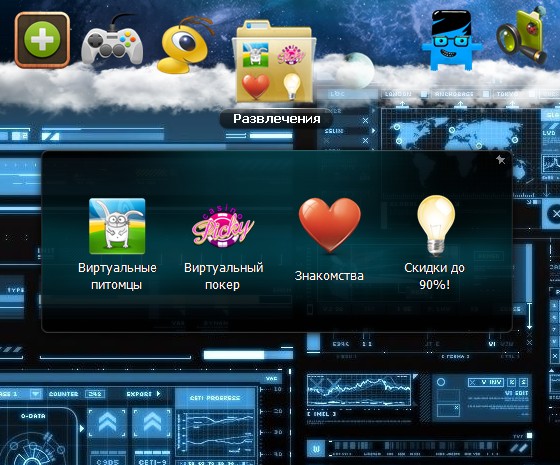Launch the Casino Ricky poker icon

pos(223,228)
